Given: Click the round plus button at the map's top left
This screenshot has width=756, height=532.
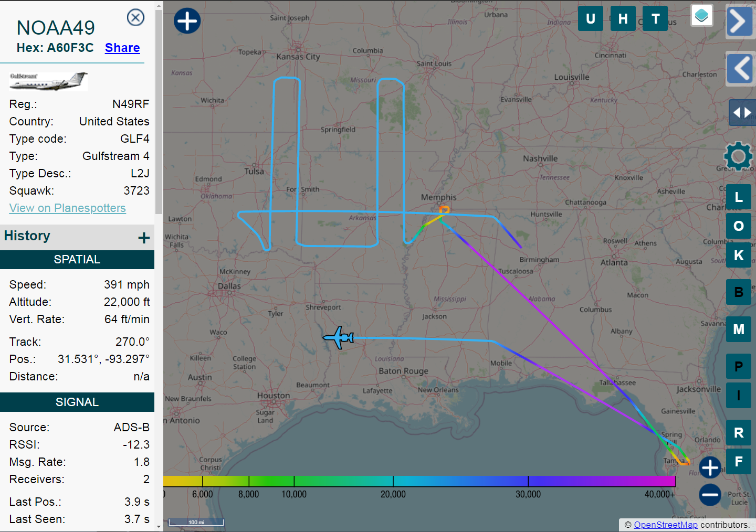Looking at the screenshot, I should click(187, 21).
